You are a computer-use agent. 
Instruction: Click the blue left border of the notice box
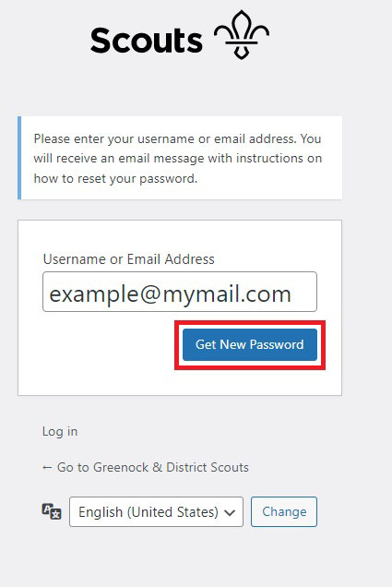point(19,158)
